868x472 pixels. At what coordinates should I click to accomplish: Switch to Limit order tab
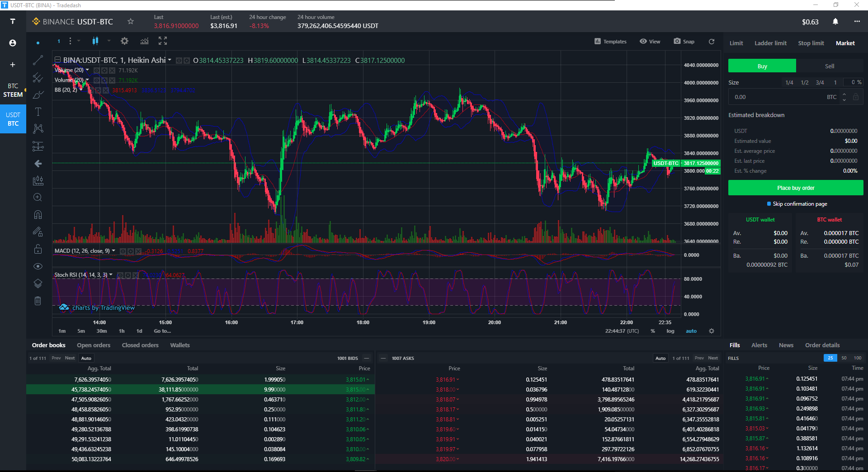(x=736, y=43)
